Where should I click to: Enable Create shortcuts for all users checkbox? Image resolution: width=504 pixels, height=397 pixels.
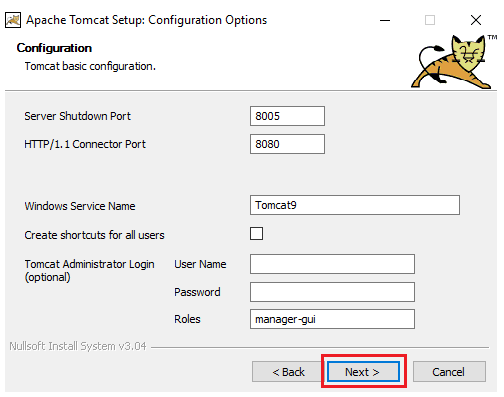pos(256,234)
